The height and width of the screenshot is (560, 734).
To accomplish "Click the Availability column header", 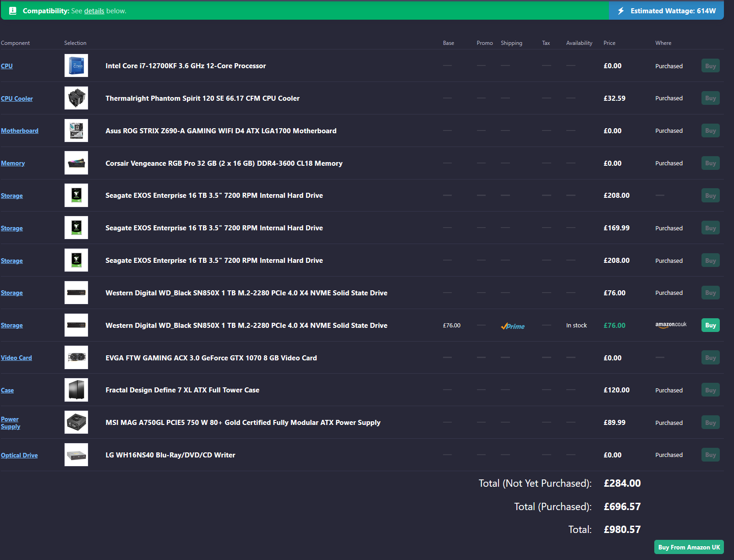I will (x=579, y=43).
